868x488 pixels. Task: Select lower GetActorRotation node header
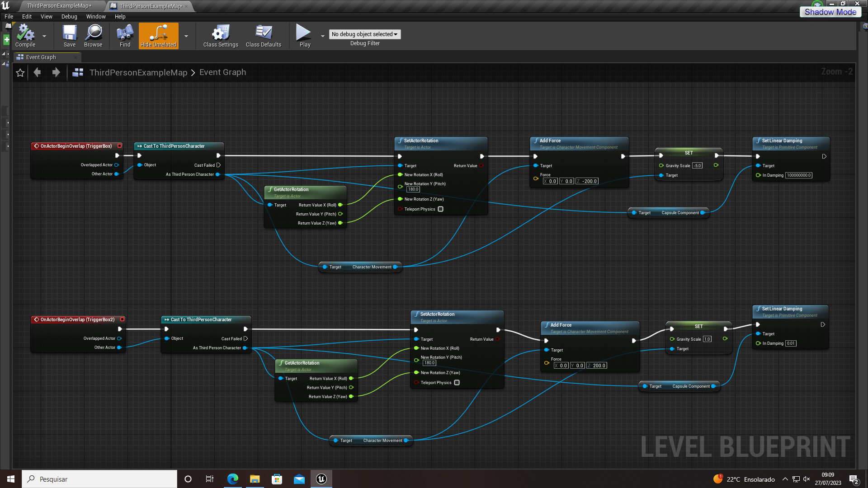(x=316, y=366)
